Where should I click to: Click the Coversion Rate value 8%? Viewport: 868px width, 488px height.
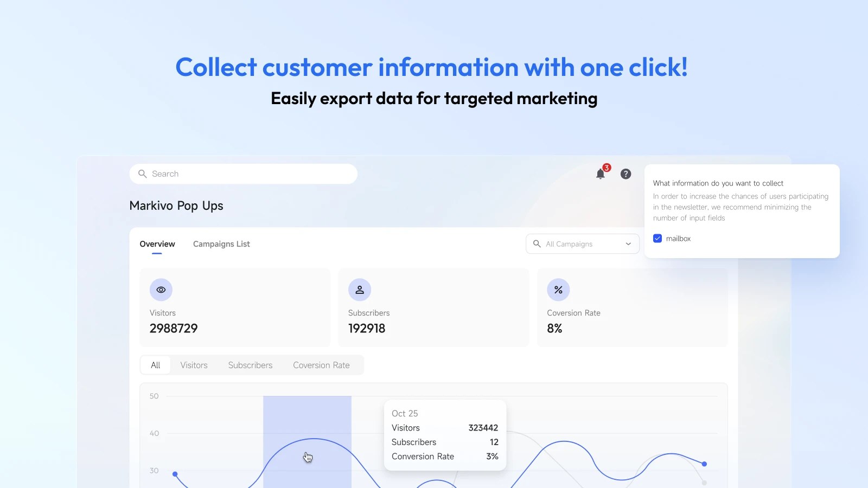554,329
